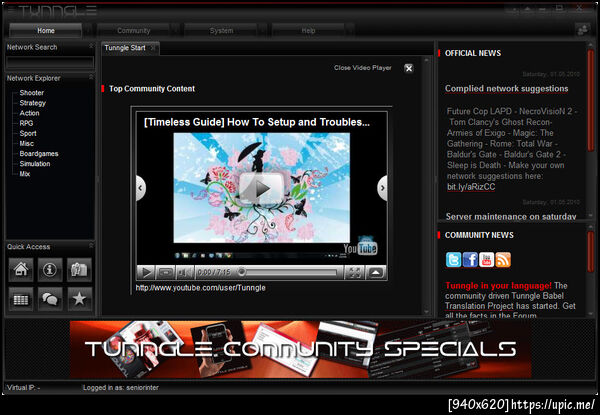The image size is (600, 415).
Task: Select Boardgames in Network Explorer
Action: coord(39,153)
